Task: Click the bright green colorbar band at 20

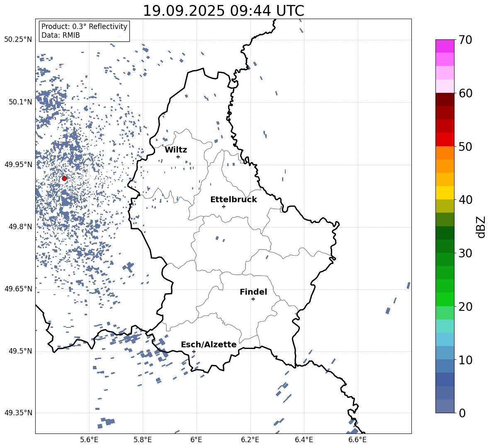Action: point(445,299)
